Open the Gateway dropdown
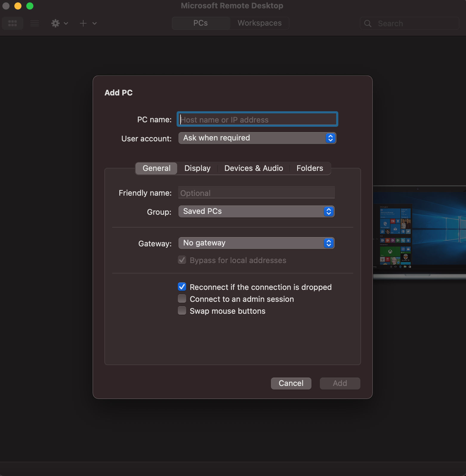This screenshot has width=466, height=476. [256, 243]
